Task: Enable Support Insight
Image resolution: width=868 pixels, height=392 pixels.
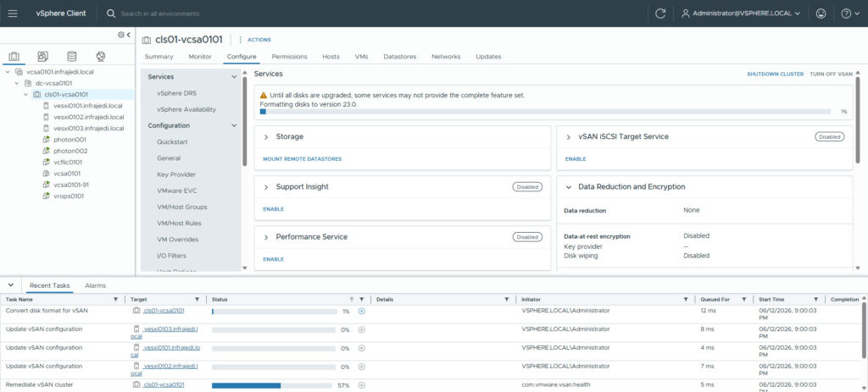Action: tap(274, 209)
